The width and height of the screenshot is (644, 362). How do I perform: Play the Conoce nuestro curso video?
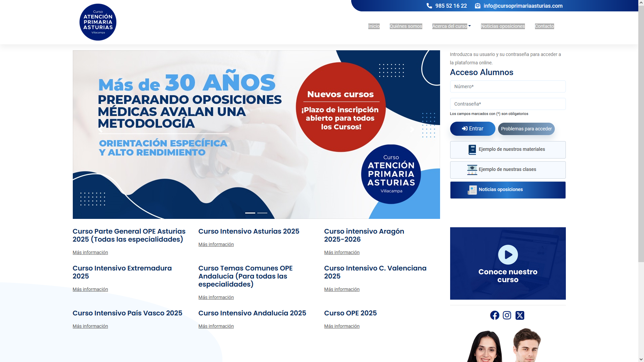pos(508,255)
